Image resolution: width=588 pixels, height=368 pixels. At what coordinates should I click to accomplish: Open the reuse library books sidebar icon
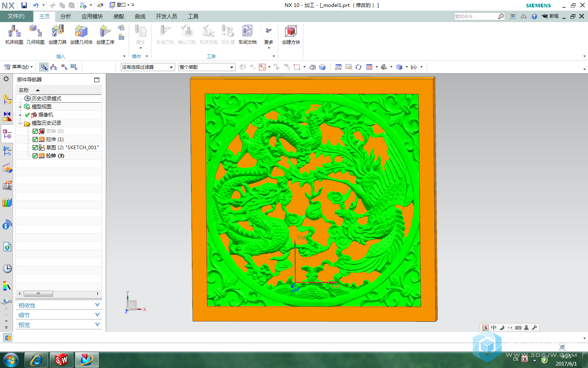click(x=7, y=202)
